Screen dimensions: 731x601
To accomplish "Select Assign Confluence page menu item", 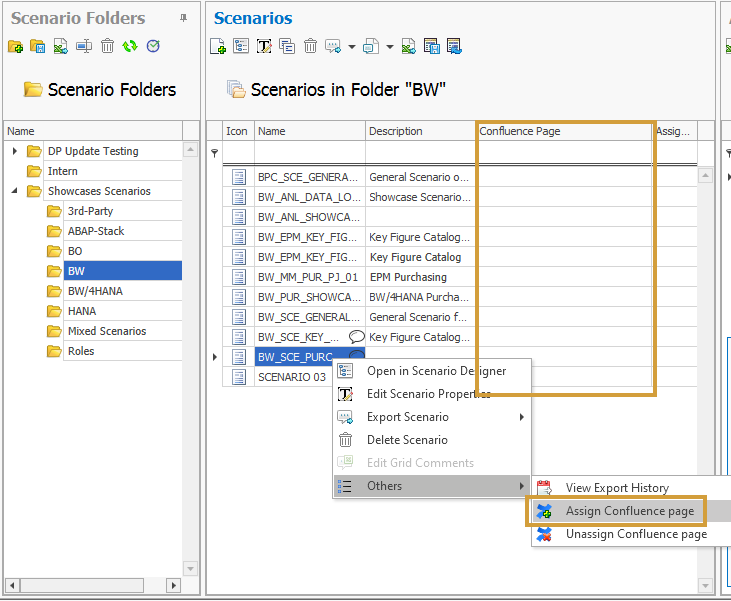I will click(x=629, y=511).
